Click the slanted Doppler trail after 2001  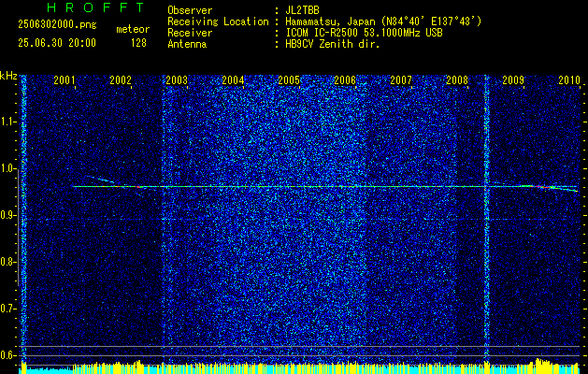[x=101, y=180]
